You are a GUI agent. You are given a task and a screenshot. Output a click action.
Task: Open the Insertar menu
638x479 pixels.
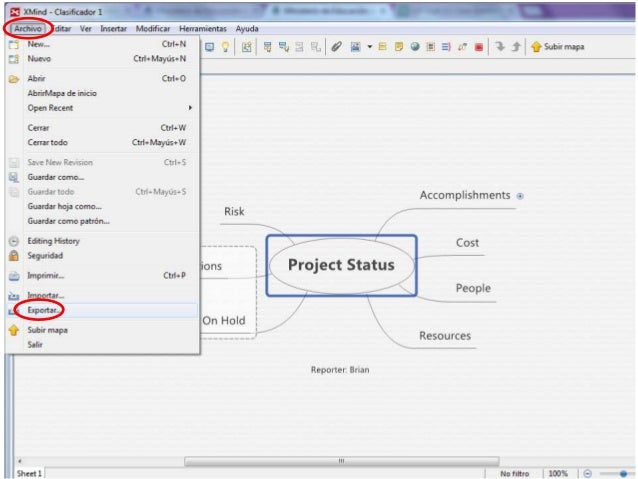(114, 28)
